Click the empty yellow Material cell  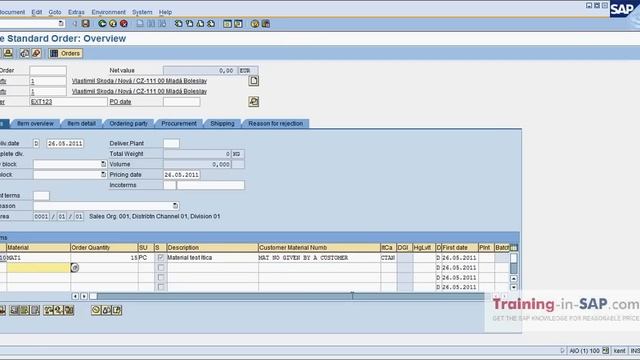click(38, 268)
